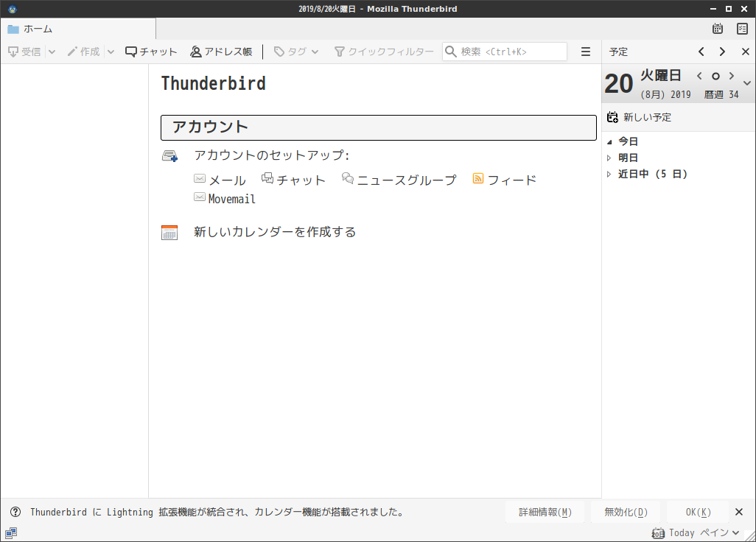
Task: Open チャット in the toolbar
Action: tap(151, 52)
